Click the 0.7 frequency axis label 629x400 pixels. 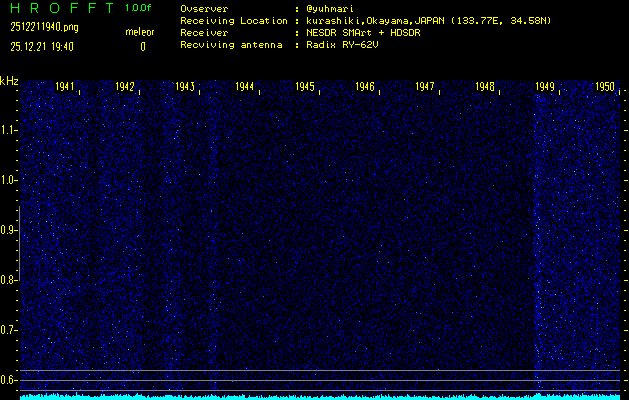pyautogui.click(x=9, y=330)
